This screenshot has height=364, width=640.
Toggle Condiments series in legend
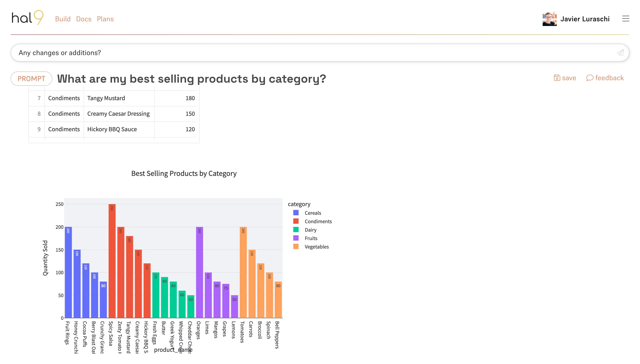[318, 221]
